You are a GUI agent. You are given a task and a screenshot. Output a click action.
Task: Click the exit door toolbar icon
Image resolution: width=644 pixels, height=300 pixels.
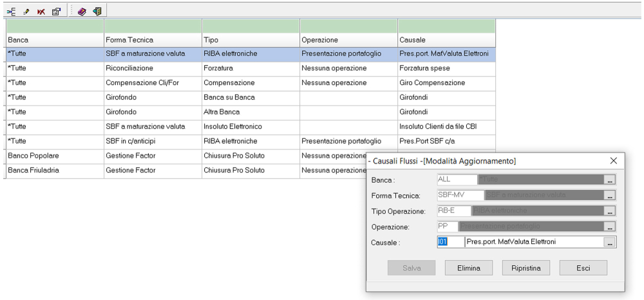[96, 10]
